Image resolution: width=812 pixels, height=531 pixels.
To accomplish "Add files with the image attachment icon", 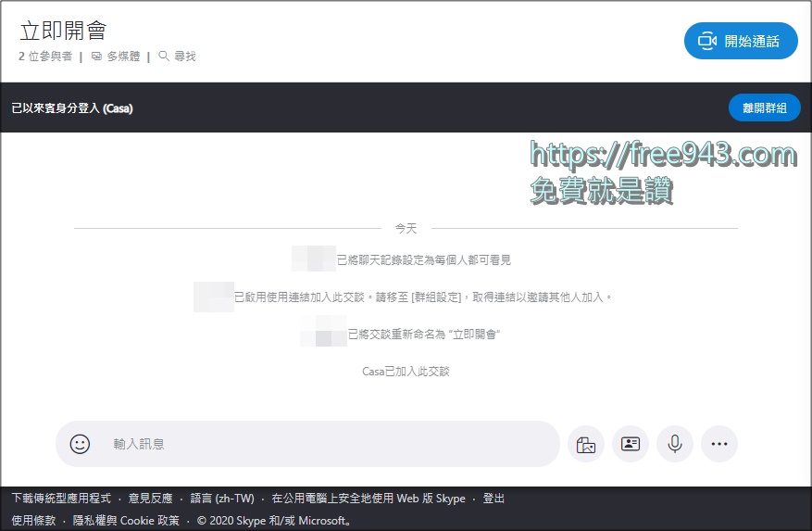I will click(586, 444).
